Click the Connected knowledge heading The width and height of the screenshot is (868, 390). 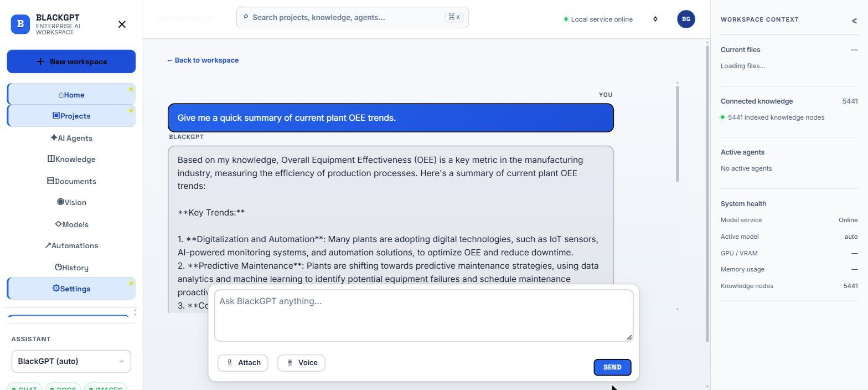(x=757, y=101)
